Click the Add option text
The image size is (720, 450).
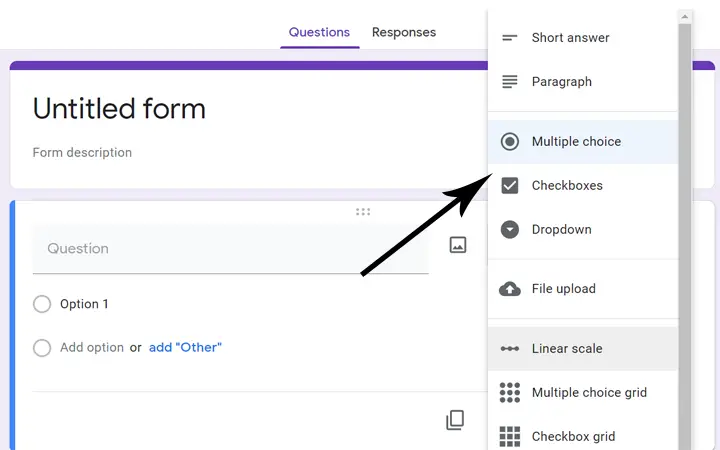(92, 348)
